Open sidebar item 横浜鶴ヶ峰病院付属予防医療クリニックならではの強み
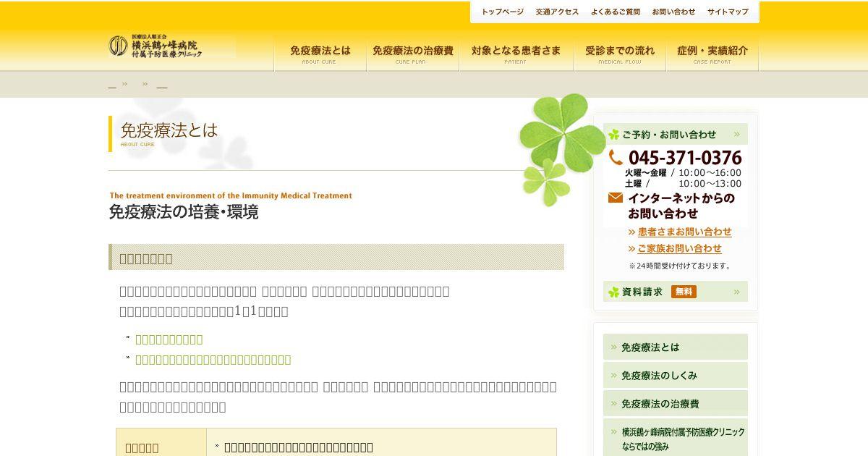Screen dimensions: 868x456 click(676, 438)
